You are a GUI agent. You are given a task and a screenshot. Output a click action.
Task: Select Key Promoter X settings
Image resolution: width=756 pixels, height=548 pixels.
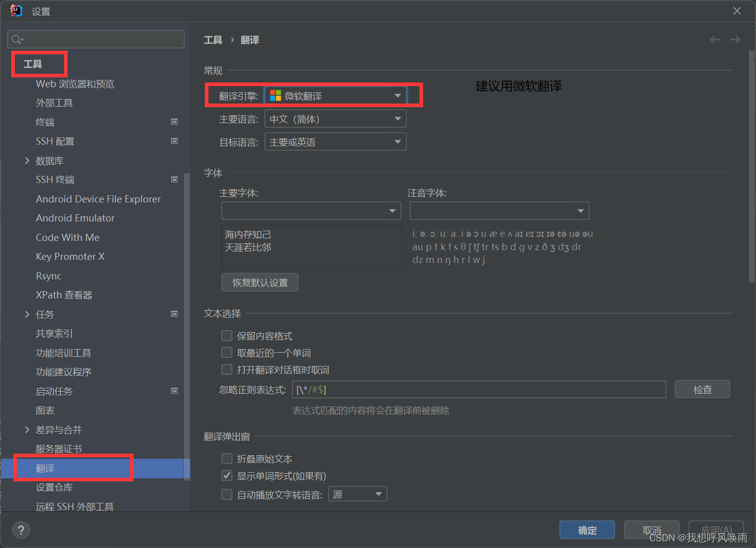[x=70, y=256]
